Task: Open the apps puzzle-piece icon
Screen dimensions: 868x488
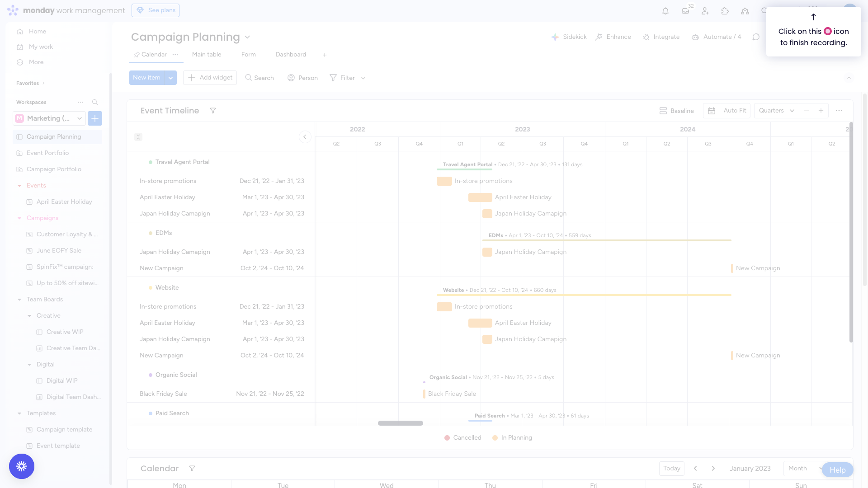Action: pos(725,11)
